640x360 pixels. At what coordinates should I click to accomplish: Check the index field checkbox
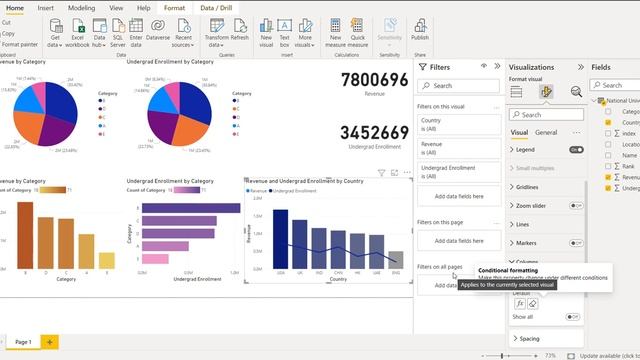click(x=608, y=133)
